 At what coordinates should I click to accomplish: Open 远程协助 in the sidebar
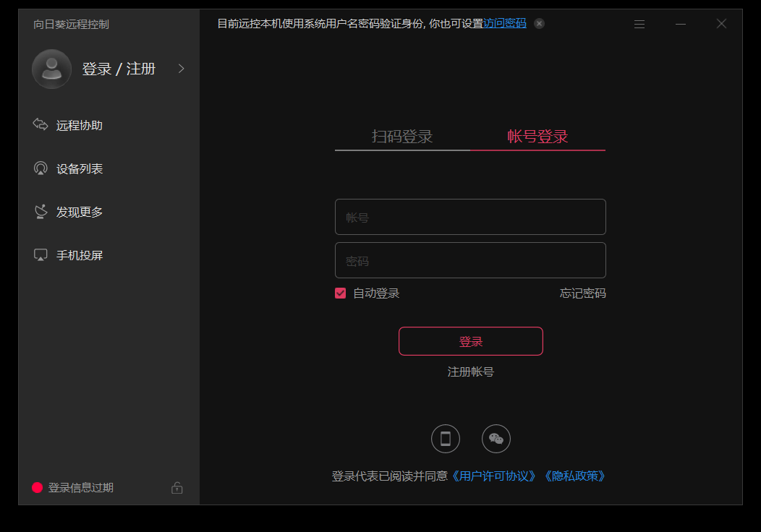point(79,126)
